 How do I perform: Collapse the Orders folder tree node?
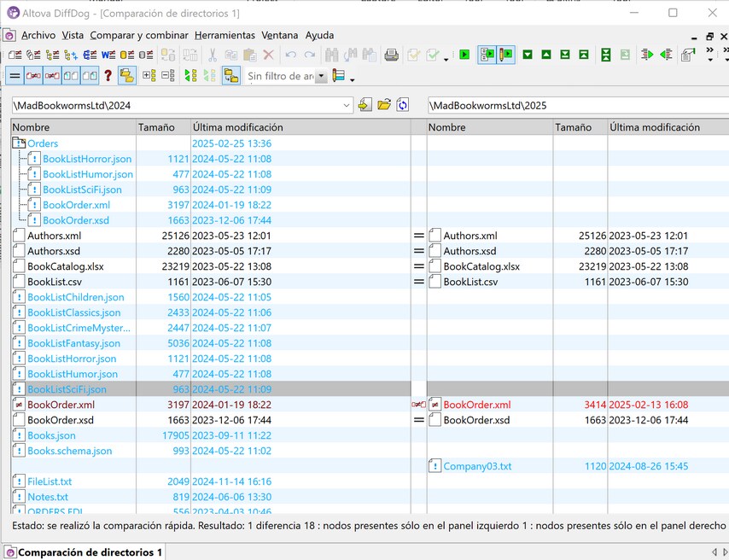(x=19, y=143)
